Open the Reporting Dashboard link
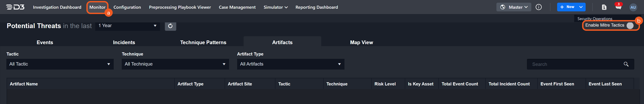644x104 pixels. pyautogui.click(x=316, y=7)
